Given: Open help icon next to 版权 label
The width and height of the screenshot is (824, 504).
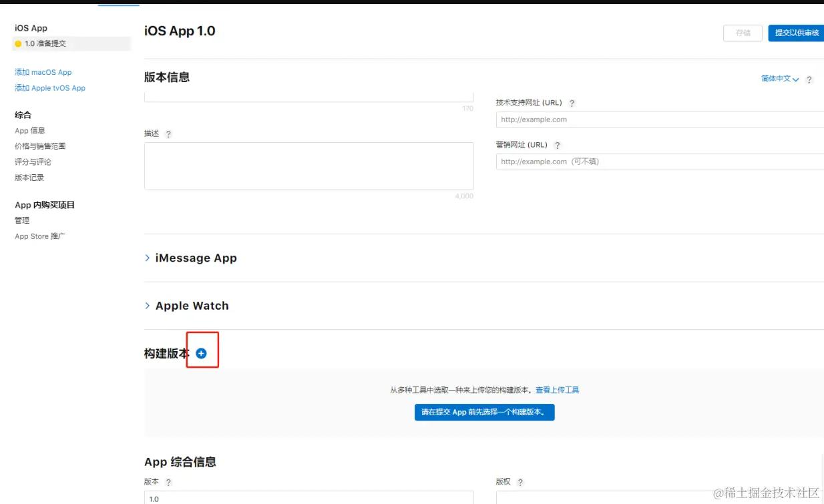Looking at the screenshot, I should [520, 483].
